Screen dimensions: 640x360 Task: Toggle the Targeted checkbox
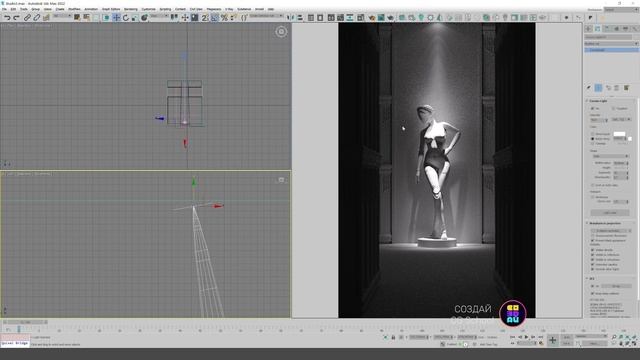pyautogui.click(x=613, y=108)
